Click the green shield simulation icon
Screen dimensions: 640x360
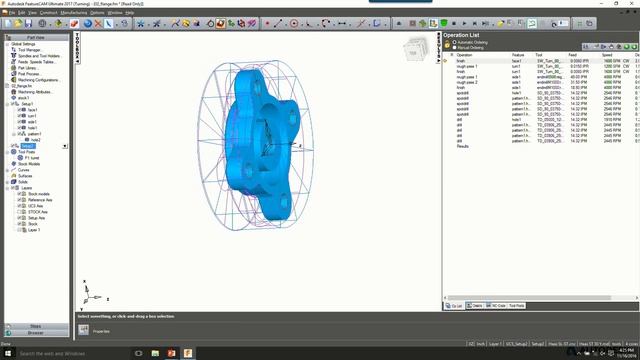[x=444, y=24]
